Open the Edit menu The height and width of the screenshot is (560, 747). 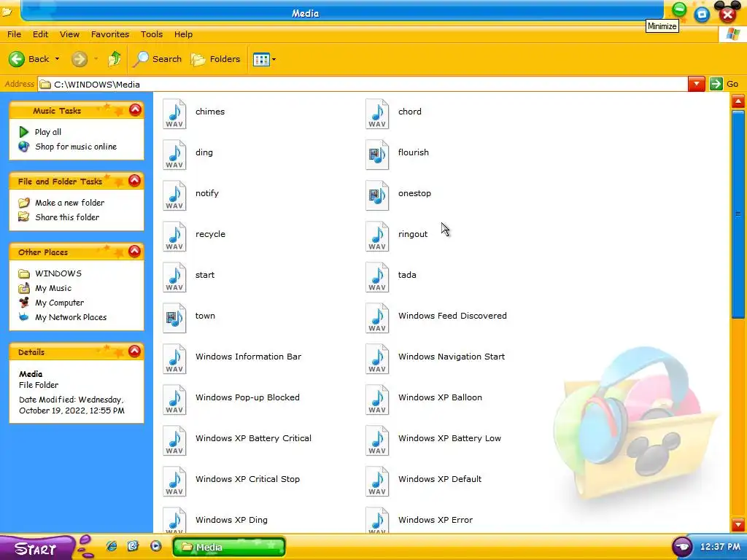tap(41, 34)
